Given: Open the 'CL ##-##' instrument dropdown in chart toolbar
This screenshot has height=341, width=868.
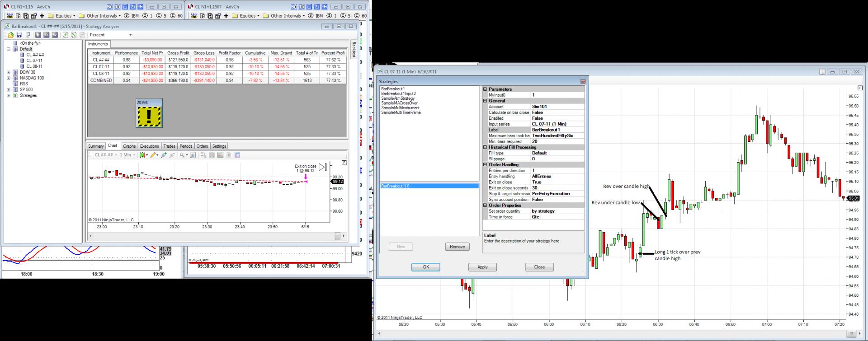Looking at the screenshot, I should (x=106, y=155).
